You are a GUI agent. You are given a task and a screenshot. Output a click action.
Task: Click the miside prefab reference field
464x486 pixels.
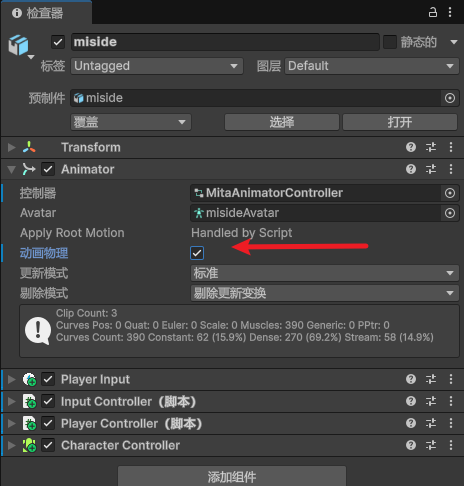[x=256, y=98]
